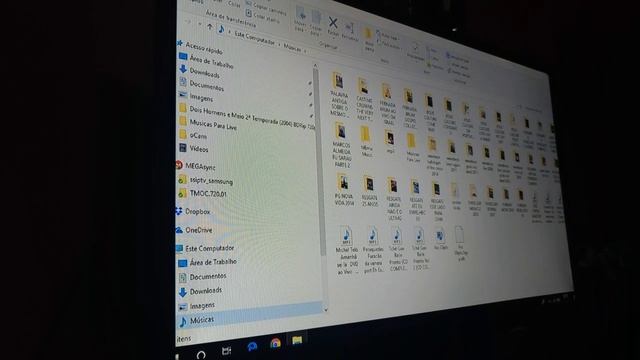Open Task View on the taskbar
640x360 pixels.
pyautogui.click(x=226, y=351)
